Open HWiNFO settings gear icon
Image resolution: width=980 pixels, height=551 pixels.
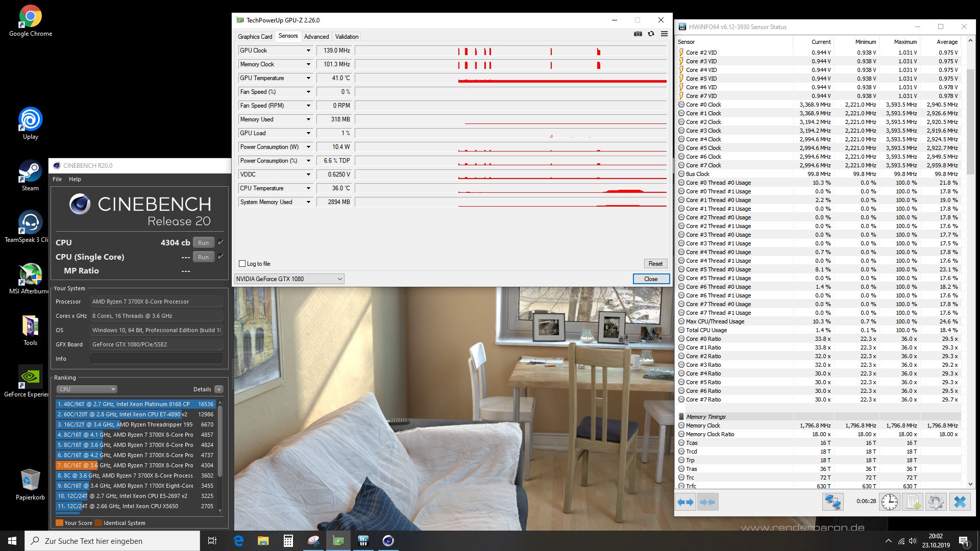936,503
